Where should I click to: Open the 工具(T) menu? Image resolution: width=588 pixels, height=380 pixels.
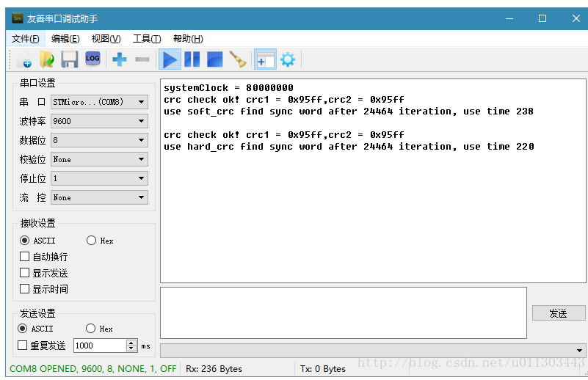pyautogui.click(x=147, y=39)
